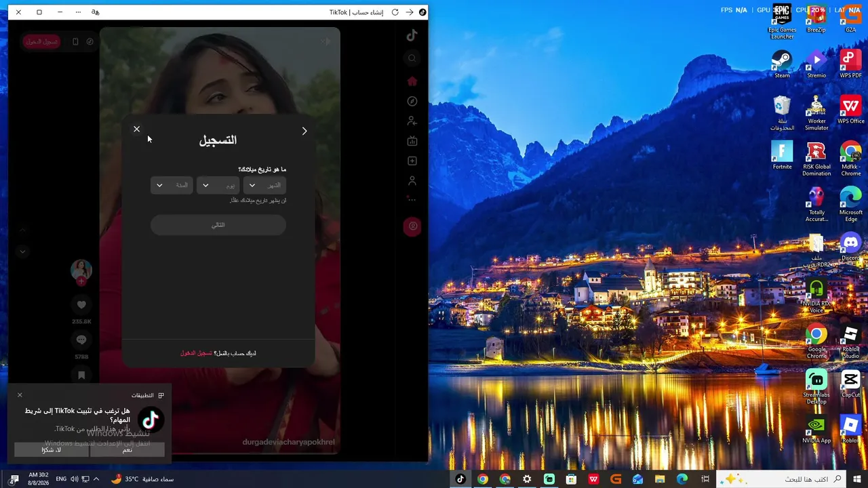Open WPS Office from the taskbar
The height and width of the screenshot is (488, 868).
tap(593, 479)
